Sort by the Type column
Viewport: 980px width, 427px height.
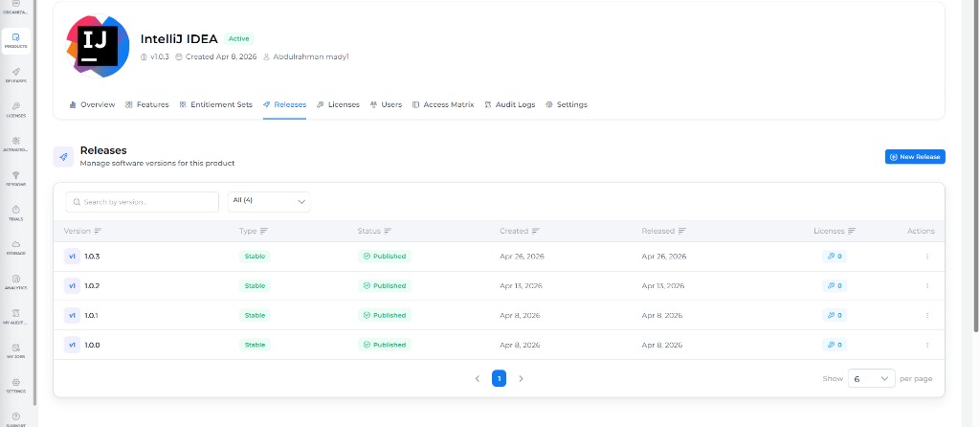(253, 232)
